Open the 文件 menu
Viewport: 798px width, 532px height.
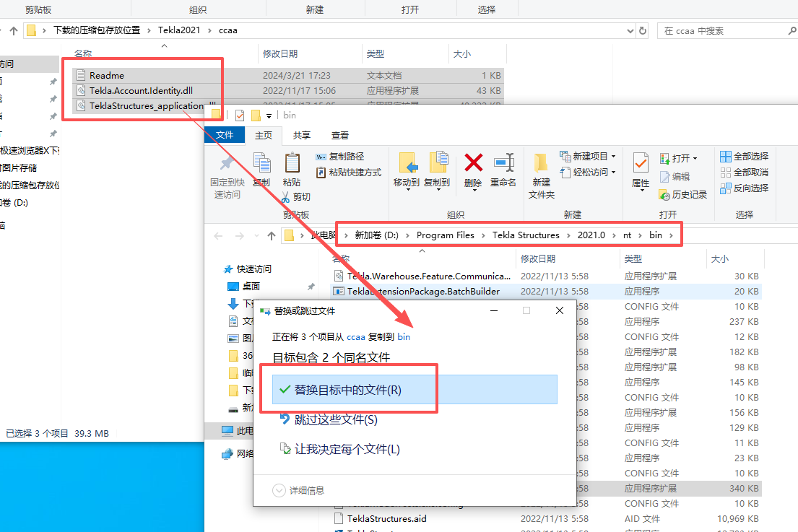click(x=225, y=135)
